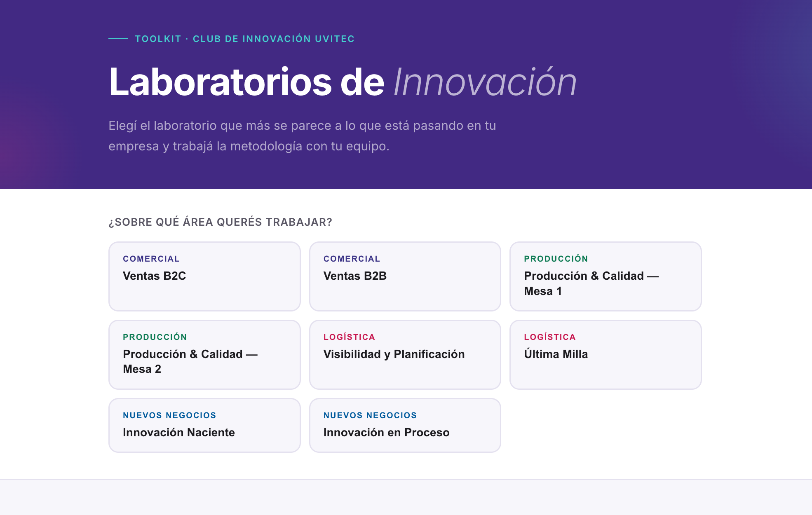
Task: Select the Visibilidad y Planificación card
Action: (x=405, y=355)
